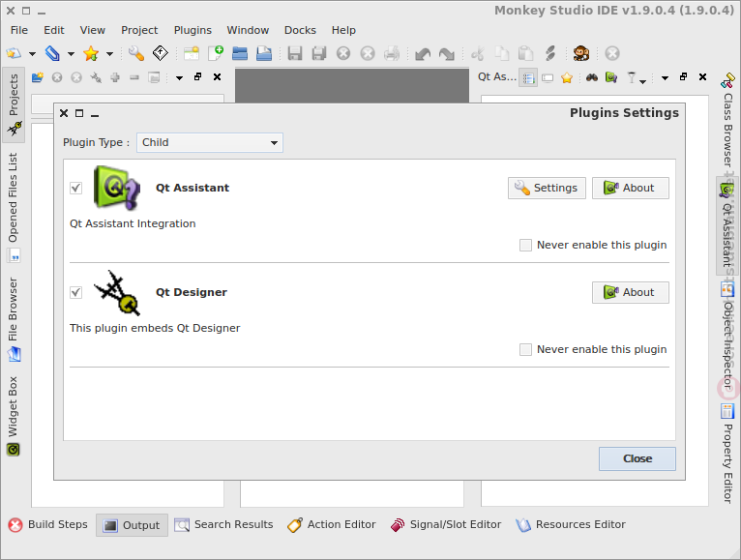Open the Help menu

tap(343, 30)
